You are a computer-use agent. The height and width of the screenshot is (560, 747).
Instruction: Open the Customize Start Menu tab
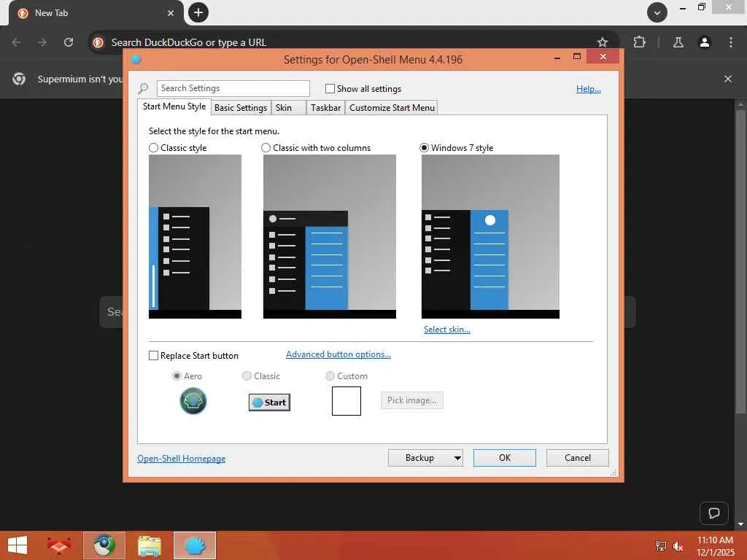tap(392, 108)
